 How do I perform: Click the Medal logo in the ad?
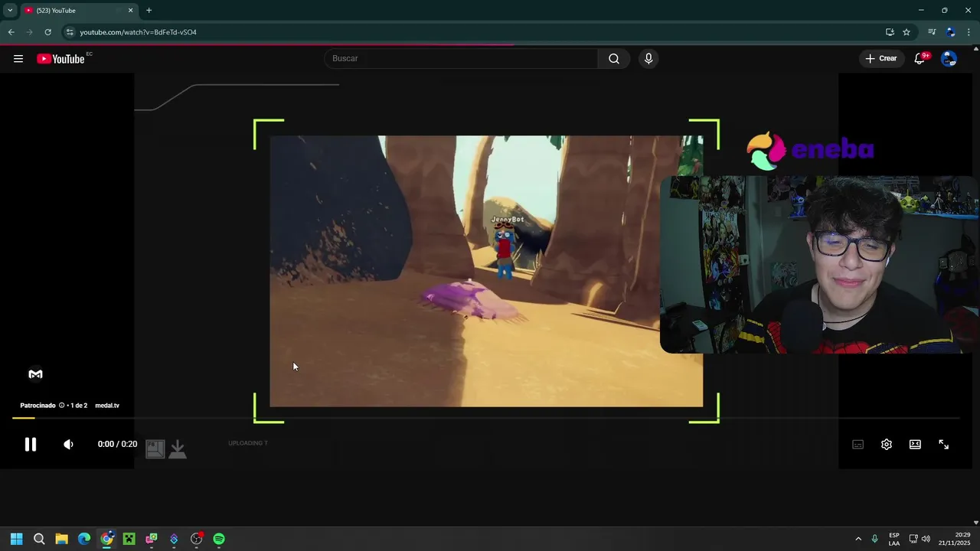point(35,374)
